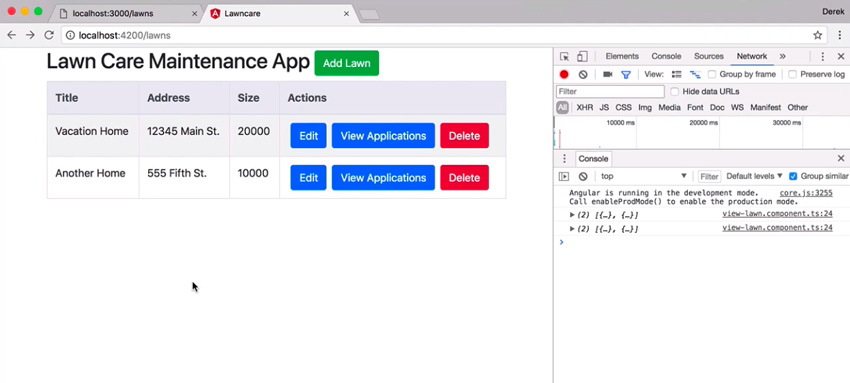This screenshot has width=850, height=383.
Task: Filter network requests by XHR
Action: 584,108
